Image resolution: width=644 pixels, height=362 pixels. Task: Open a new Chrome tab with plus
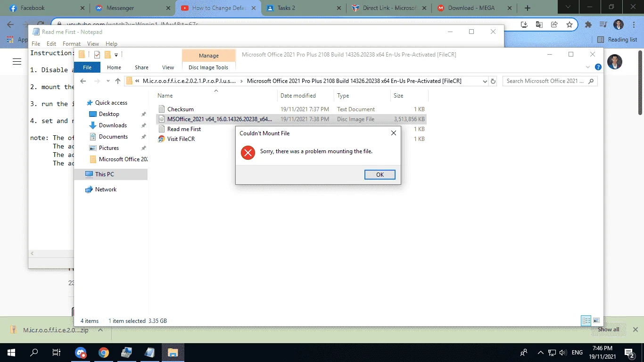tap(527, 8)
